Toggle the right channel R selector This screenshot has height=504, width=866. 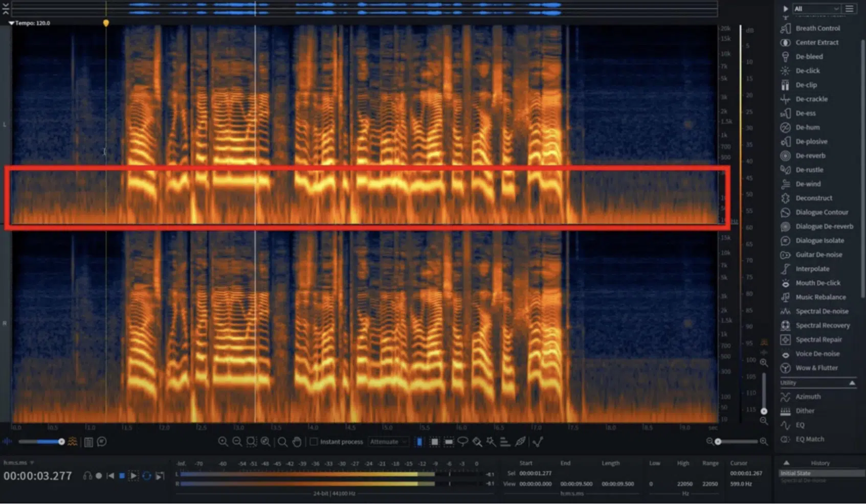(x=5, y=323)
